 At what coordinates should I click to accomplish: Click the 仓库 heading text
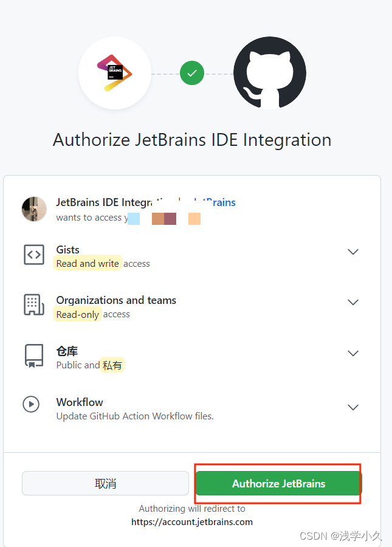[x=67, y=351]
